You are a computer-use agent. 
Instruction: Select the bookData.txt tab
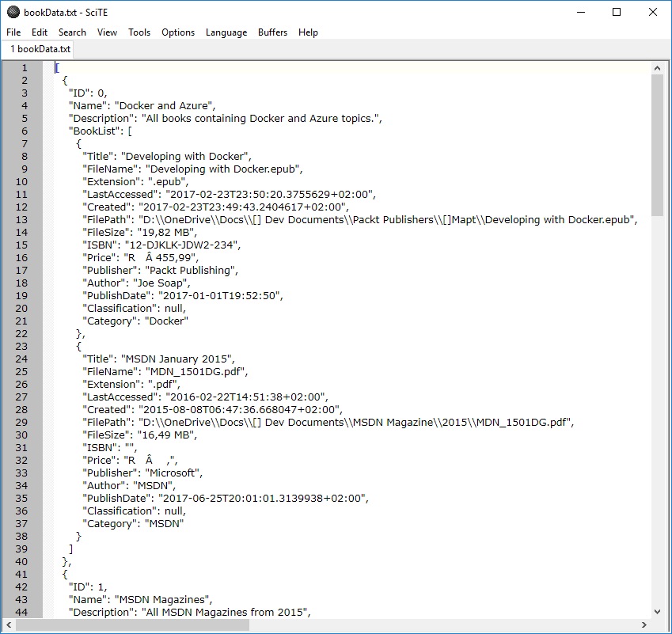(x=40, y=49)
